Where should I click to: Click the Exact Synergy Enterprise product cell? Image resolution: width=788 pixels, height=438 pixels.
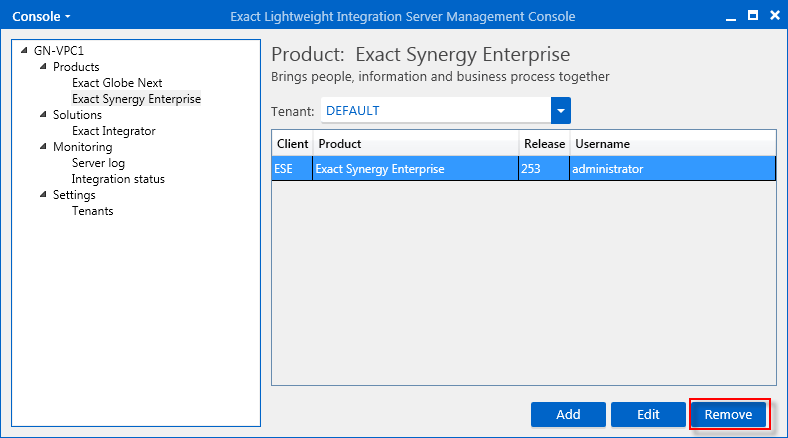pyautogui.click(x=416, y=169)
